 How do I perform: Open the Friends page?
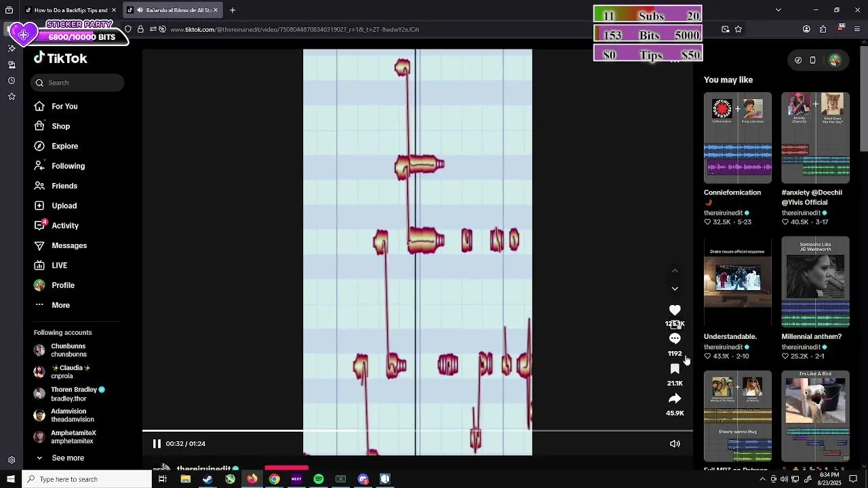64,186
